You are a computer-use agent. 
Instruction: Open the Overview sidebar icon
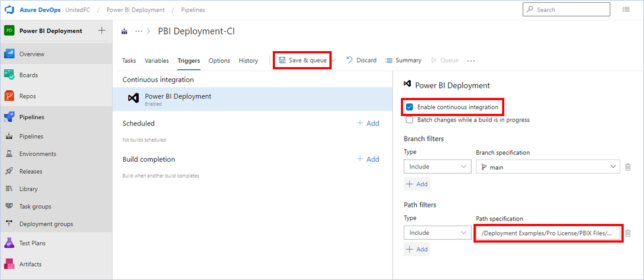tap(9, 54)
